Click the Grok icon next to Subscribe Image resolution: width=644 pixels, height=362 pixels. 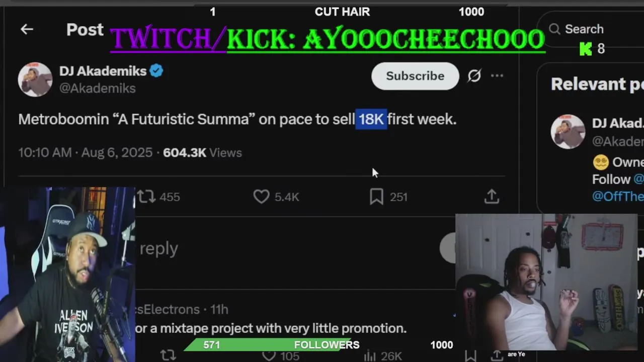coord(474,76)
